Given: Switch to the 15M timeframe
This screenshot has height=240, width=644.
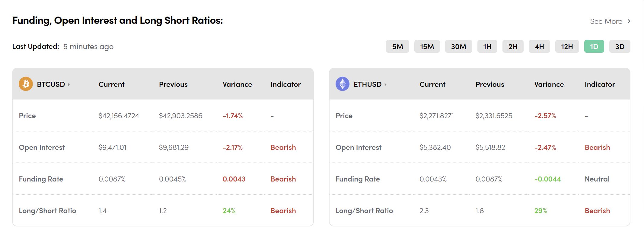Looking at the screenshot, I should click(x=427, y=46).
